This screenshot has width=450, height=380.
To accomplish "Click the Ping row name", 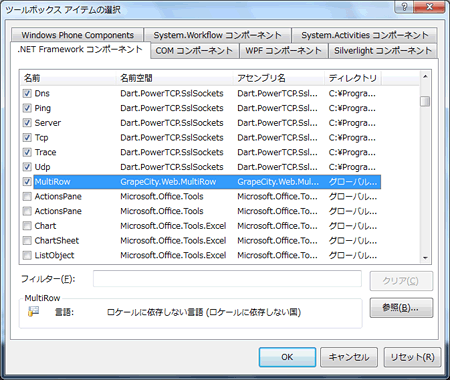I will click(x=43, y=108).
